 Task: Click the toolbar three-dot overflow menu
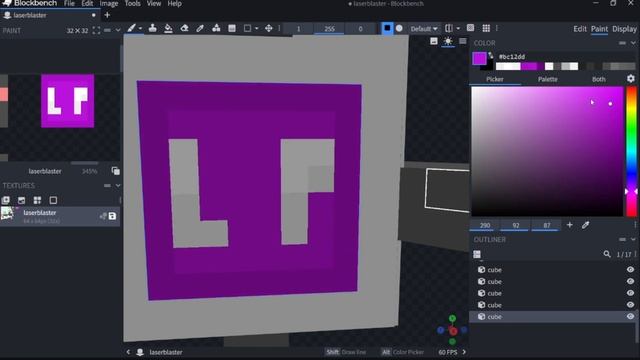click(497, 28)
